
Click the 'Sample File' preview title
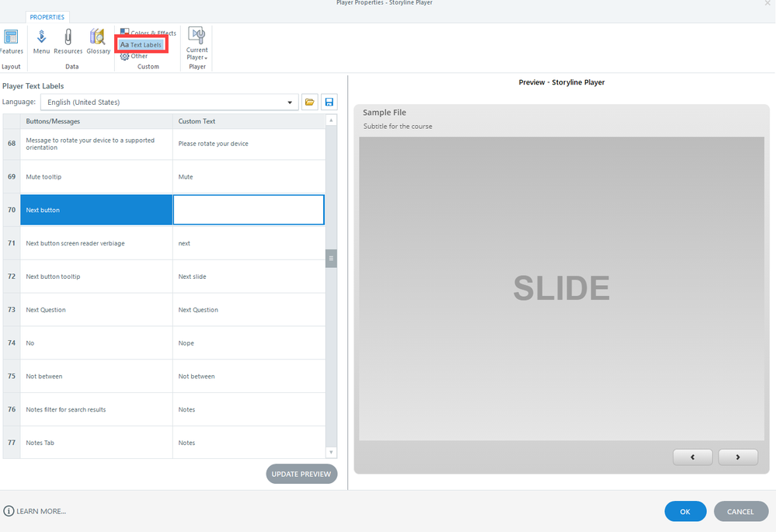(385, 113)
